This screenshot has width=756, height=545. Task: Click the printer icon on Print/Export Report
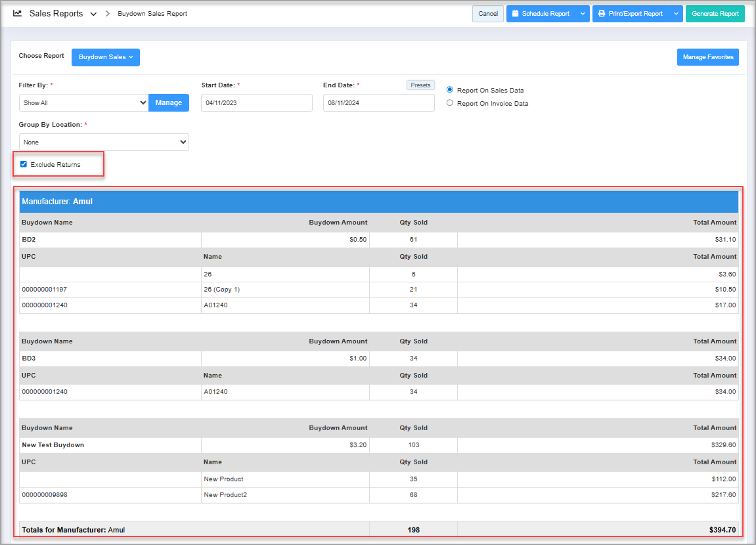pyautogui.click(x=602, y=14)
